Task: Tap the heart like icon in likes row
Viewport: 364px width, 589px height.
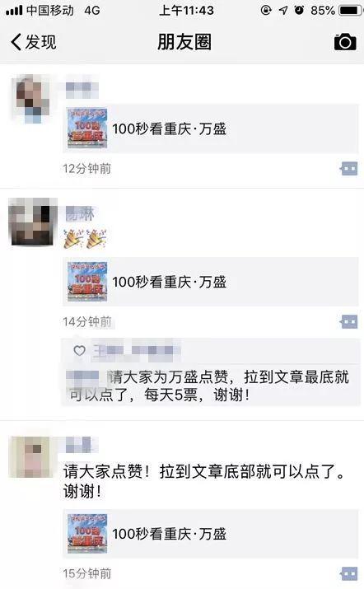Action: pyautogui.click(x=79, y=350)
